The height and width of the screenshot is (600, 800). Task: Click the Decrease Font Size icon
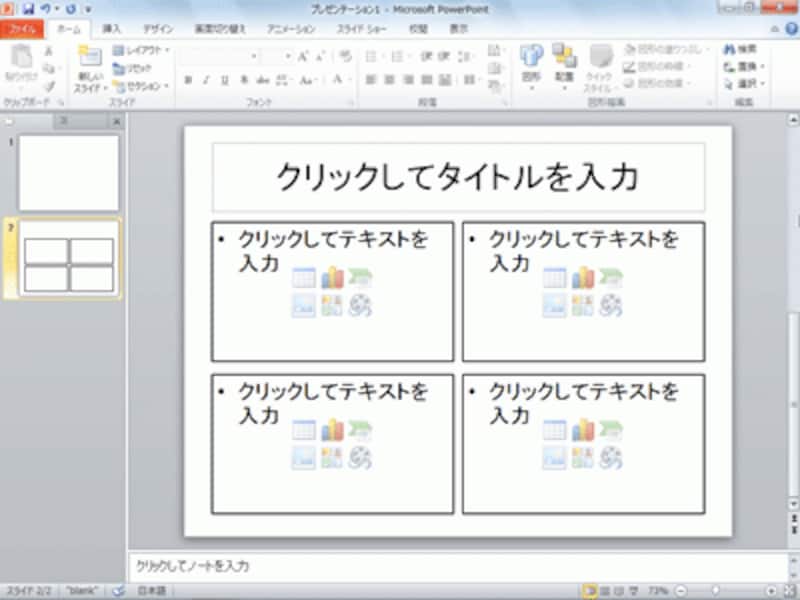click(320, 56)
